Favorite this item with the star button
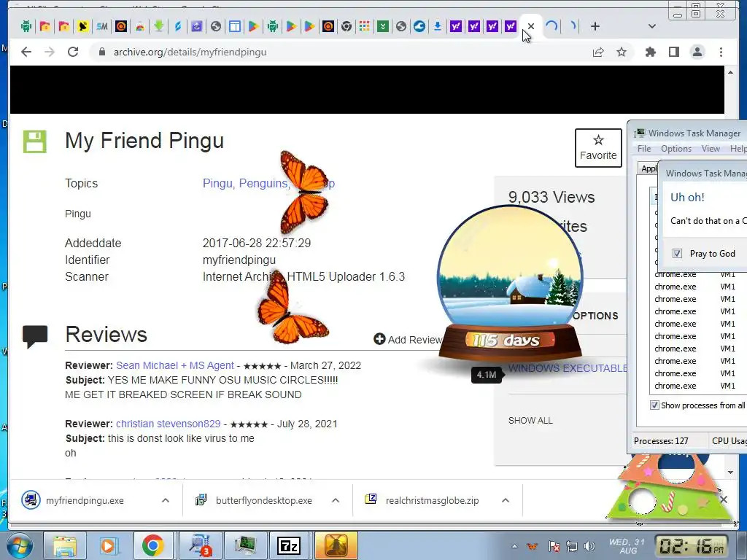Viewport: 747px width, 560px height. (598, 147)
